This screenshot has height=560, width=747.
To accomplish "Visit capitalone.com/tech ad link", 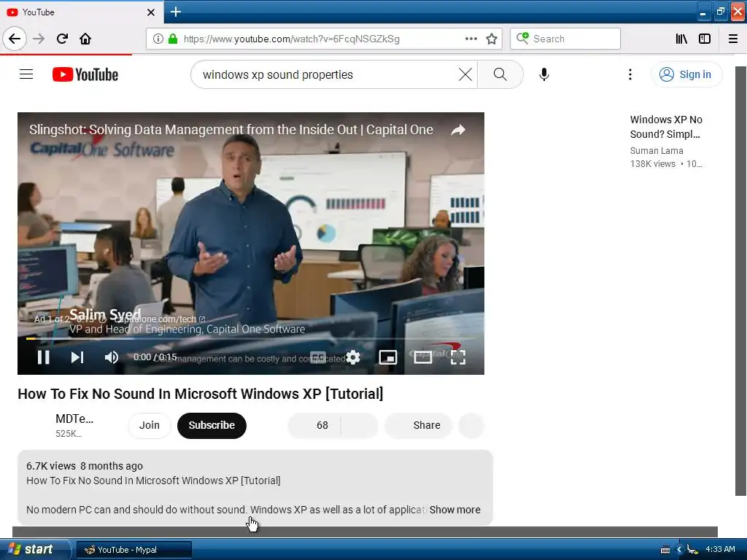I will pos(159,319).
